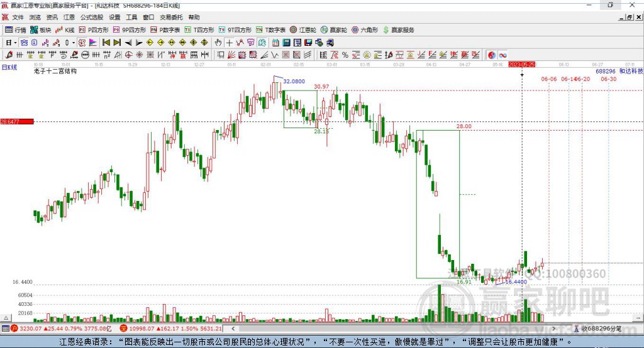
Task: Click the 日K线 period label
Action: click(9, 67)
